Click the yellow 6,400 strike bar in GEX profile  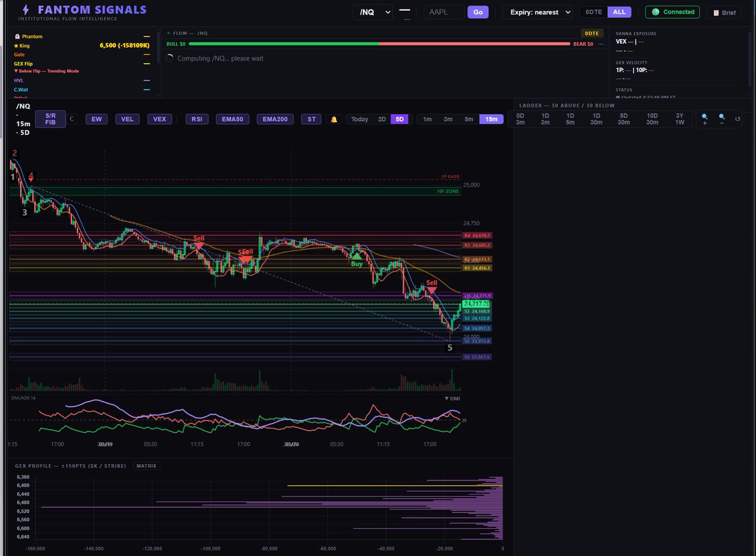tap(394, 485)
